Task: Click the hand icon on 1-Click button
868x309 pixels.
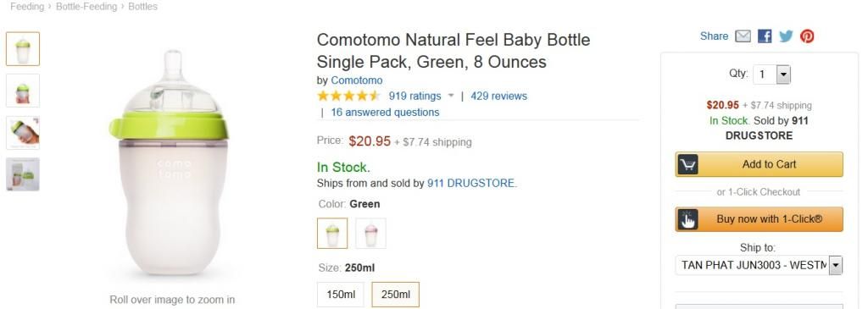Action: (687, 219)
